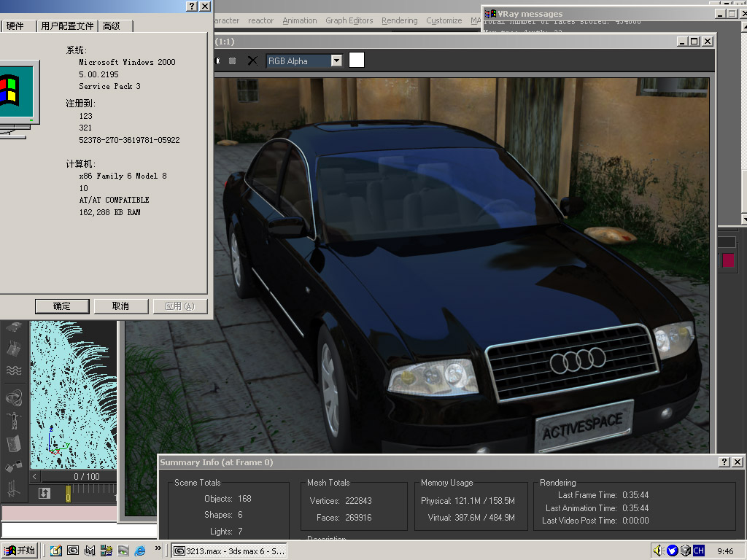Image resolution: width=747 pixels, height=560 pixels.
Task: Select the reactor cloth collection icon
Action: pos(14,349)
